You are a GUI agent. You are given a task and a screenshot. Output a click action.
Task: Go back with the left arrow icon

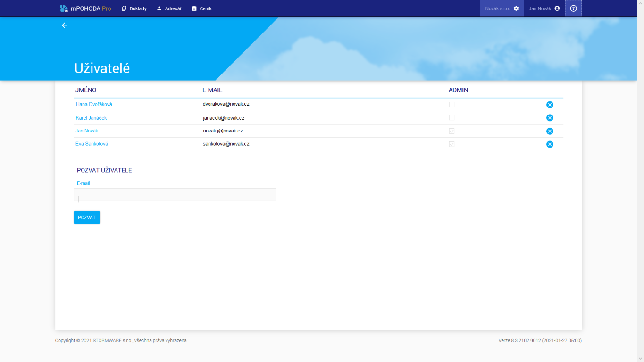[x=65, y=25]
